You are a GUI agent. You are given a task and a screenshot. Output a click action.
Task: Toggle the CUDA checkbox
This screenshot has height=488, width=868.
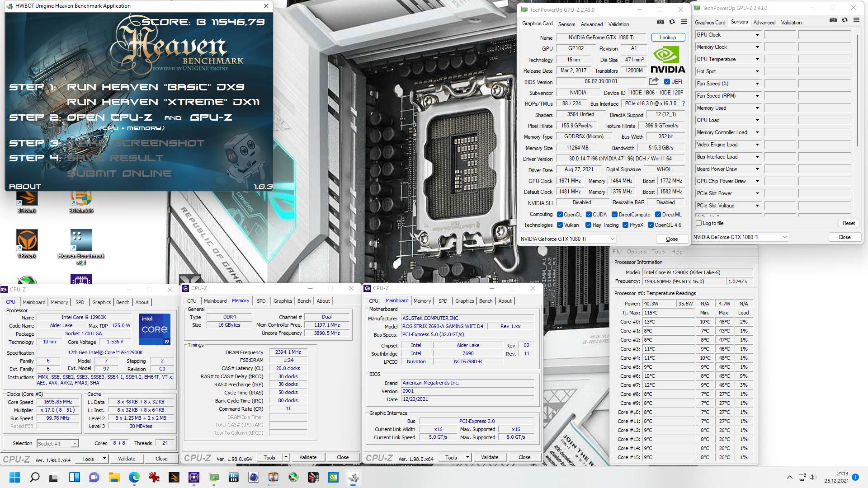point(589,215)
